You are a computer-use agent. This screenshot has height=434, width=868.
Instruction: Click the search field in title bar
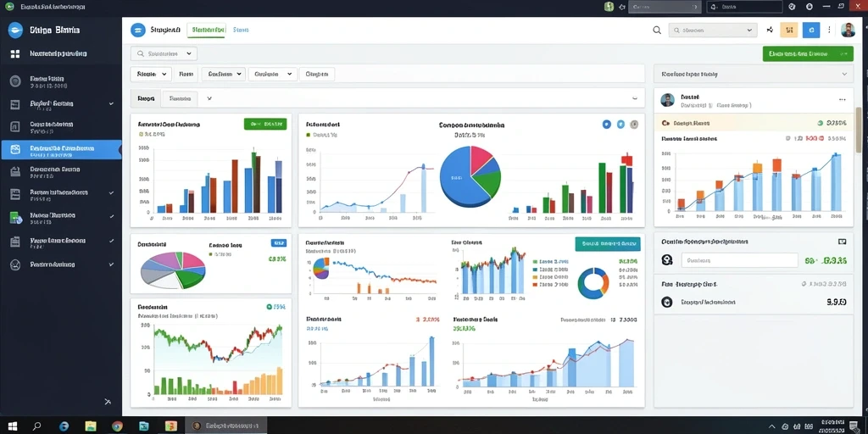[664, 7]
